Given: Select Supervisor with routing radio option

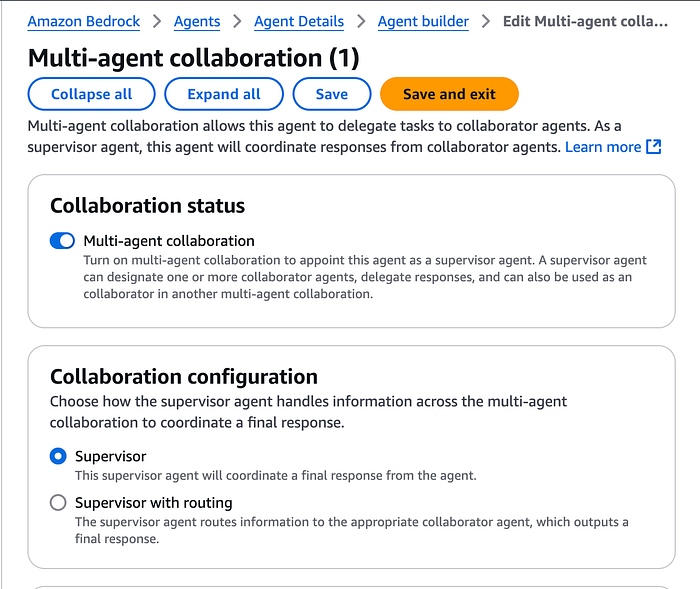Looking at the screenshot, I should 58,502.
